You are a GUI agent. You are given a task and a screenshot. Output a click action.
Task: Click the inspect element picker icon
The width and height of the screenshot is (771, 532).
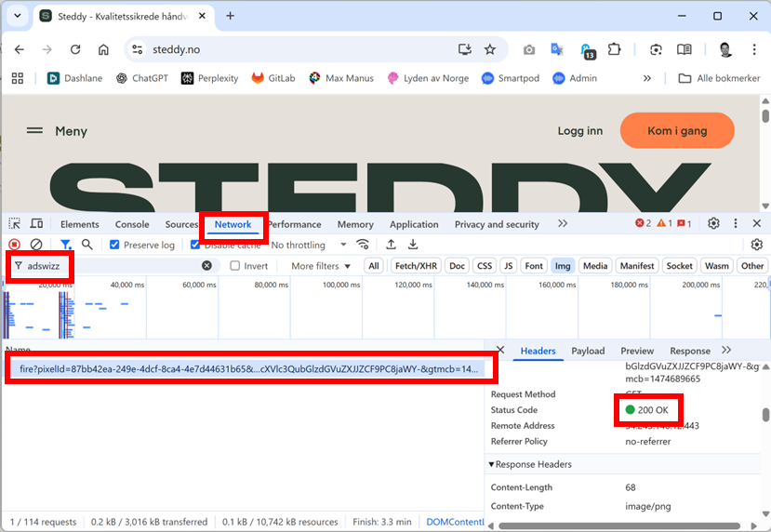click(x=15, y=224)
